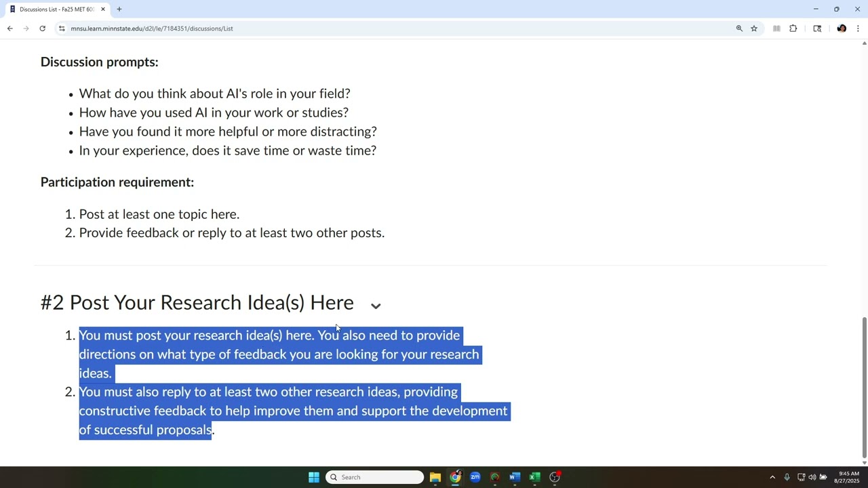Click the page vertical scrollbar thumb
Image resolution: width=868 pixels, height=488 pixels.
(864, 387)
